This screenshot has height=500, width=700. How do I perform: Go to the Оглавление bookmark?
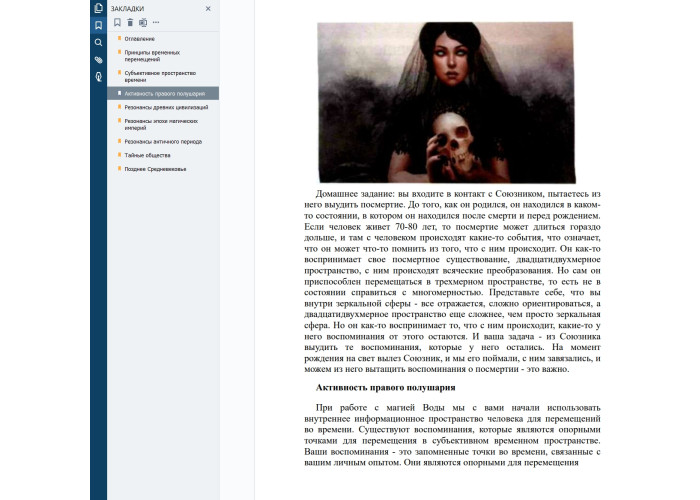click(140, 38)
